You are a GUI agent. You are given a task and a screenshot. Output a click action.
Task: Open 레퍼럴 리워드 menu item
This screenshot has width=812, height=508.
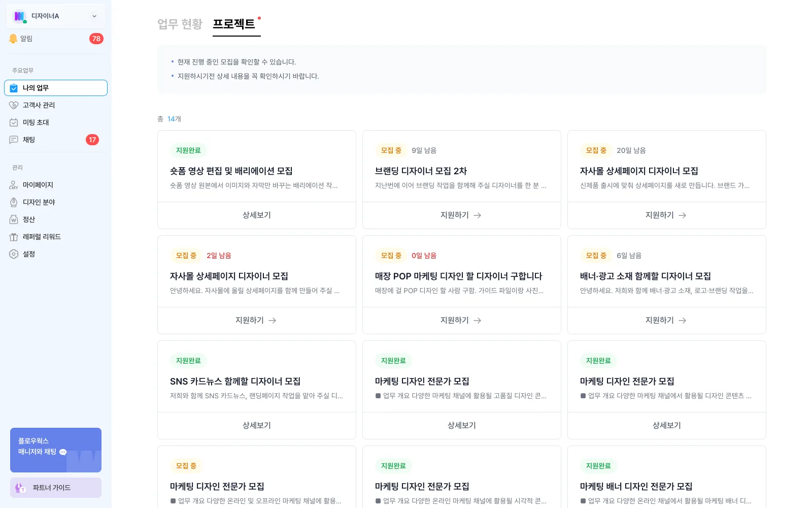pos(56,237)
